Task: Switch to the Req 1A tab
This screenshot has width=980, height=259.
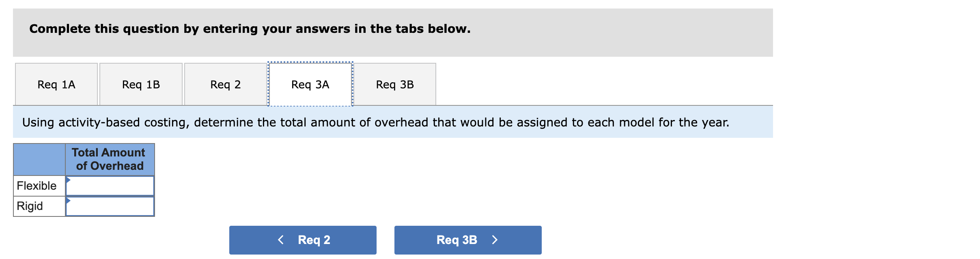Action: point(56,84)
